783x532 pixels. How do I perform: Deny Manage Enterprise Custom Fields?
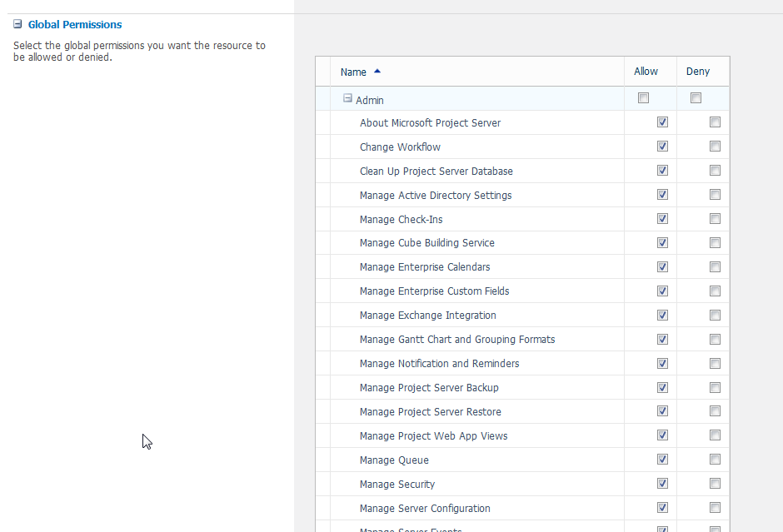click(715, 291)
